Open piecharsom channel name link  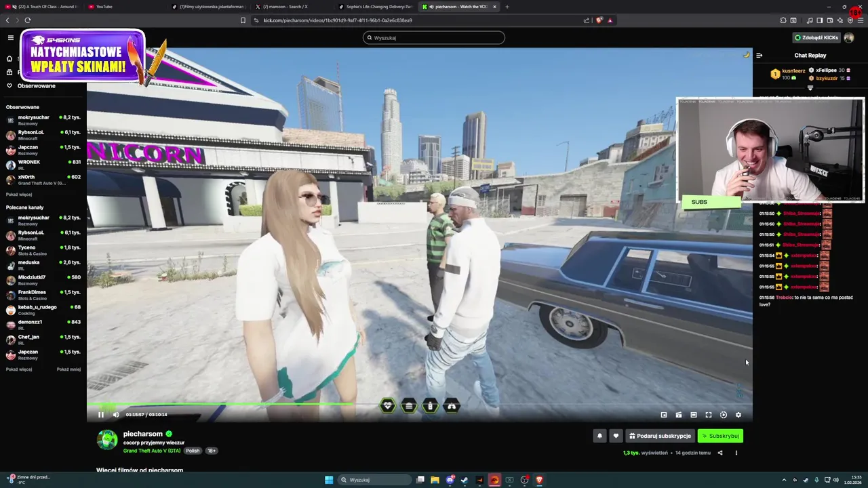tap(142, 434)
